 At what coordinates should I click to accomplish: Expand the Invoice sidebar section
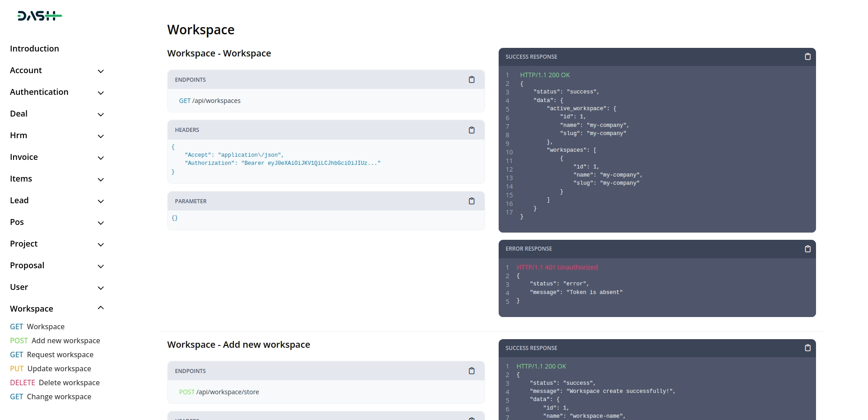(101, 158)
